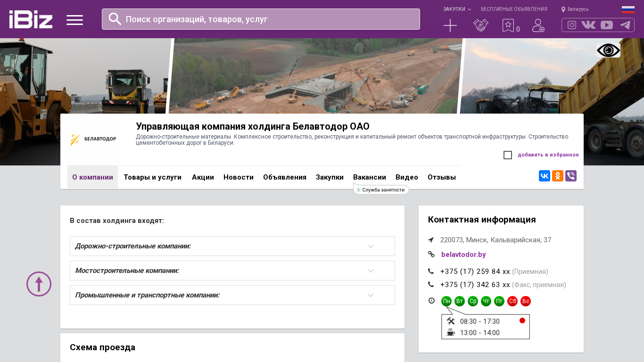Image resolution: width=644 pixels, height=362 pixels.
Task: Open the Telegram icon in header
Action: click(x=625, y=25)
